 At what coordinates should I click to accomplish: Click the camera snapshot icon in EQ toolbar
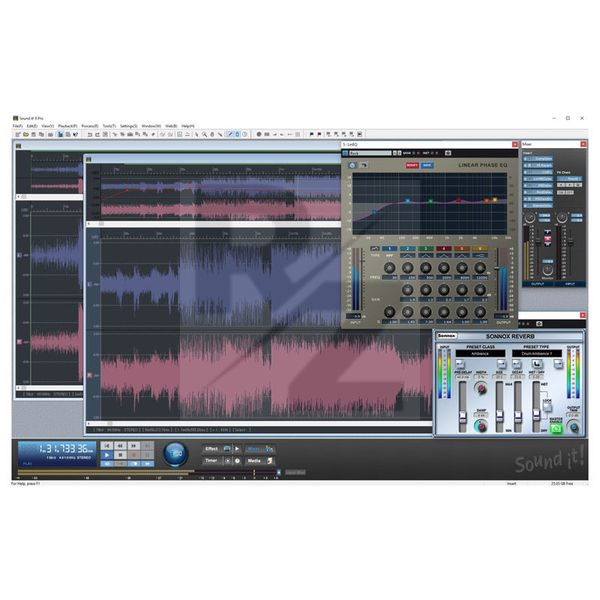[448, 153]
